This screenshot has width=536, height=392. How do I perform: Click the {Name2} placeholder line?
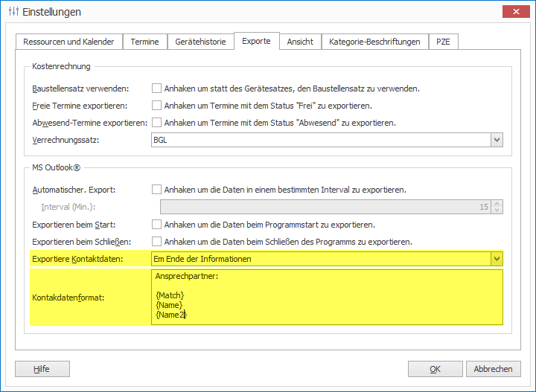[171, 315]
